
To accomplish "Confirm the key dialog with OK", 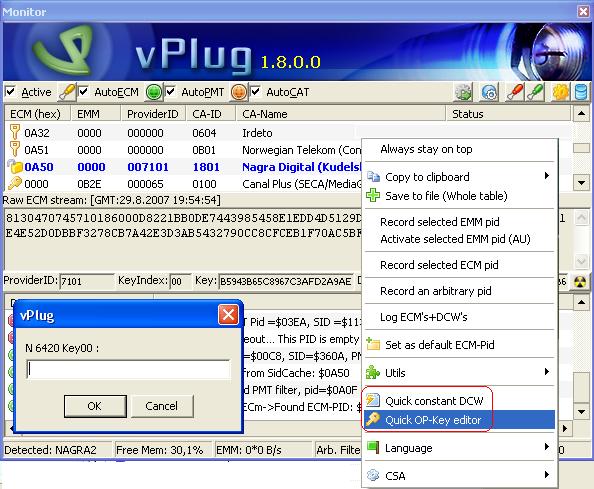I will [x=95, y=406].
